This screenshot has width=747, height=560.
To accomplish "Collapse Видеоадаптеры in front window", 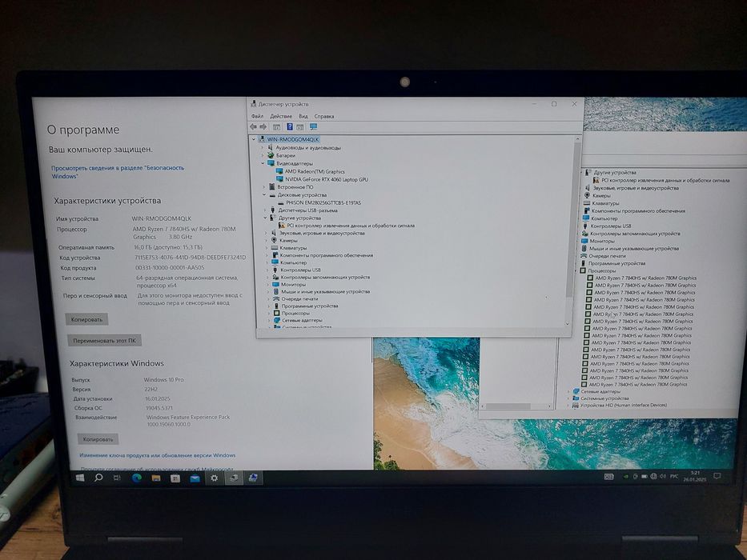I will (263, 163).
